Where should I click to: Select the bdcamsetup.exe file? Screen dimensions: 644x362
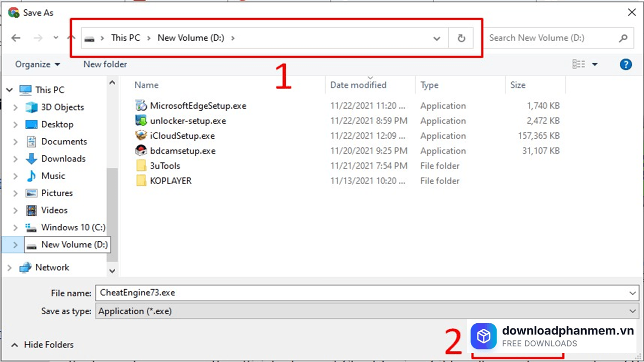tap(183, 151)
